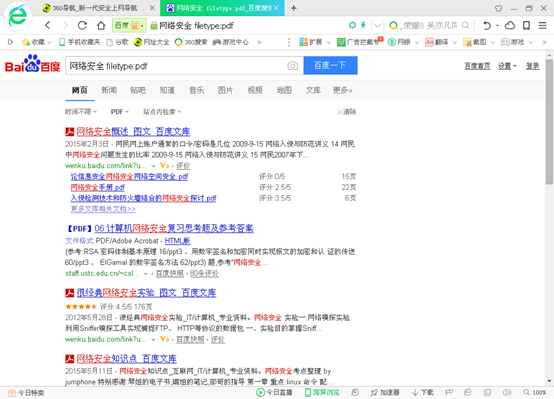The width and height of the screenshot is (554, 399).
Task: Click the mobile phone icon in toolbar
Action: point(526,25)
